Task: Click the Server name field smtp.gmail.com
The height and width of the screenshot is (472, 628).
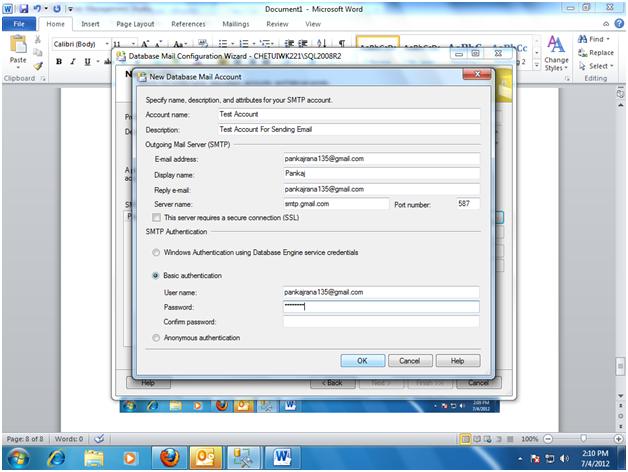Action: [x=336, y=204]
